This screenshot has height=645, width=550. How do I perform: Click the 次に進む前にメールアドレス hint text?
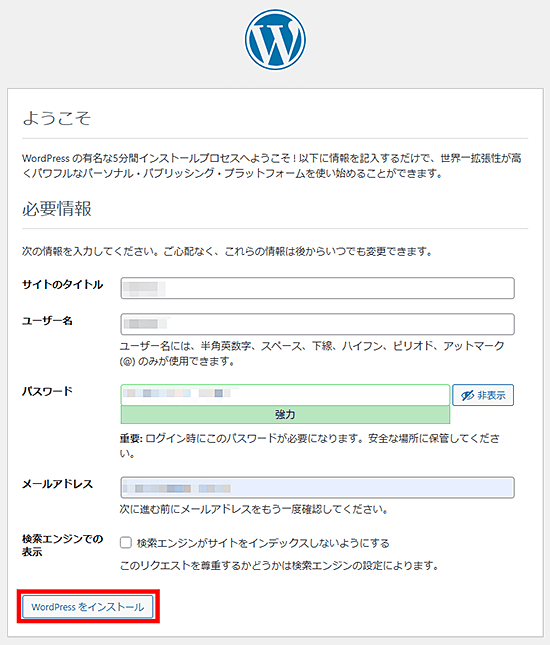[x=254, y=509]
